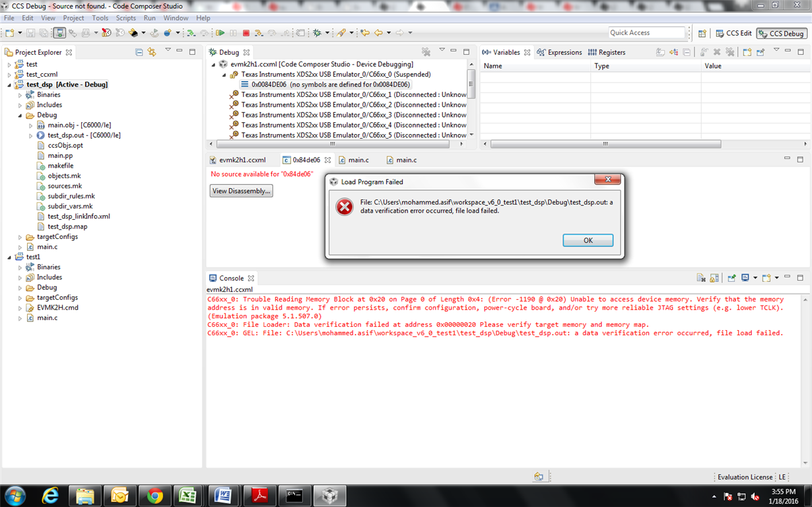The width and height of the screenshot is (812, 507).
Task: Switch to the Expressions tab
Action: pyautogui.click(x=560, y=52)
